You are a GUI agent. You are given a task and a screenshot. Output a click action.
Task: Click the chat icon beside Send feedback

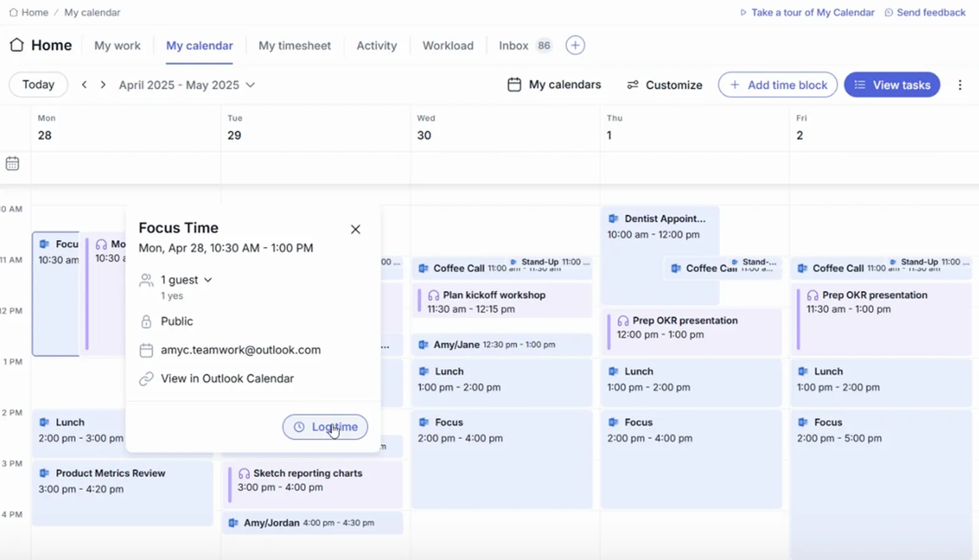[888, 12]
